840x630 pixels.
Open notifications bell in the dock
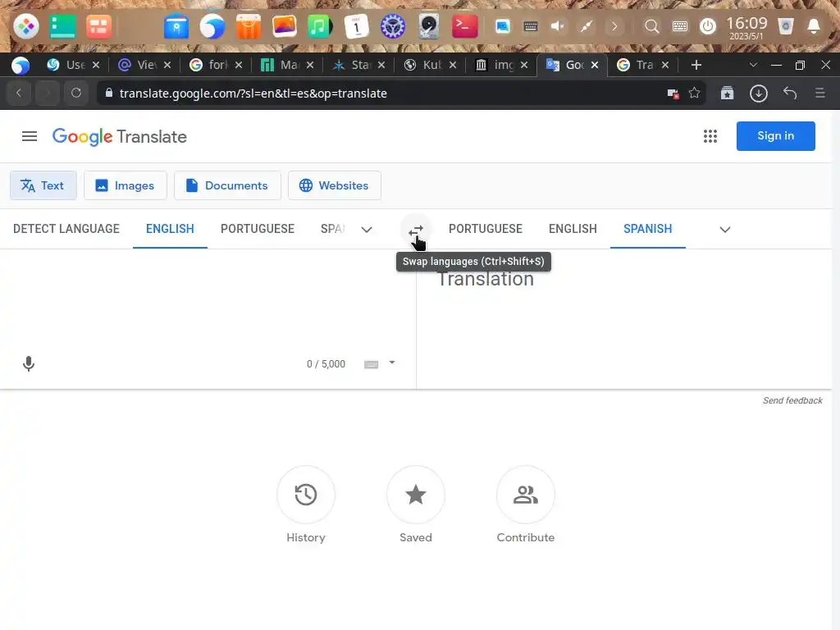(813, 26)
